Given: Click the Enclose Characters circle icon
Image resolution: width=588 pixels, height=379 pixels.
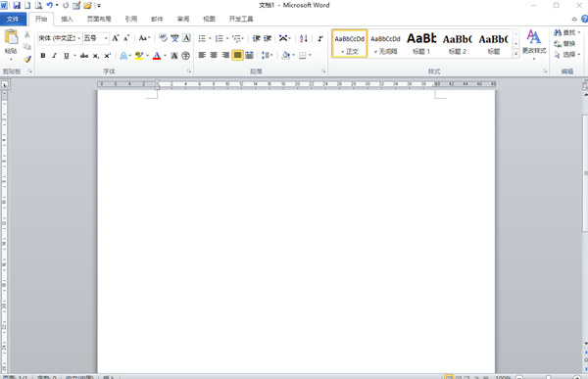Looking at the screenshot, I should [185, 56].
